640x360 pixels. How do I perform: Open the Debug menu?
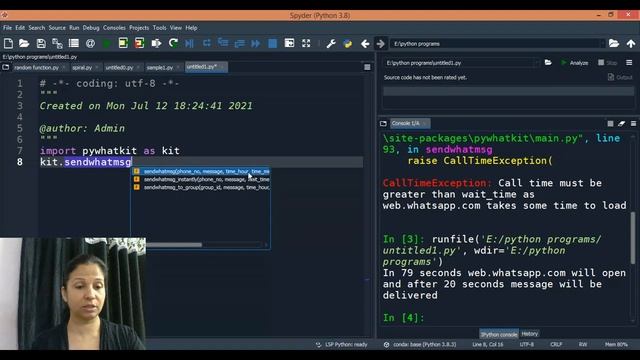[91, 28]
